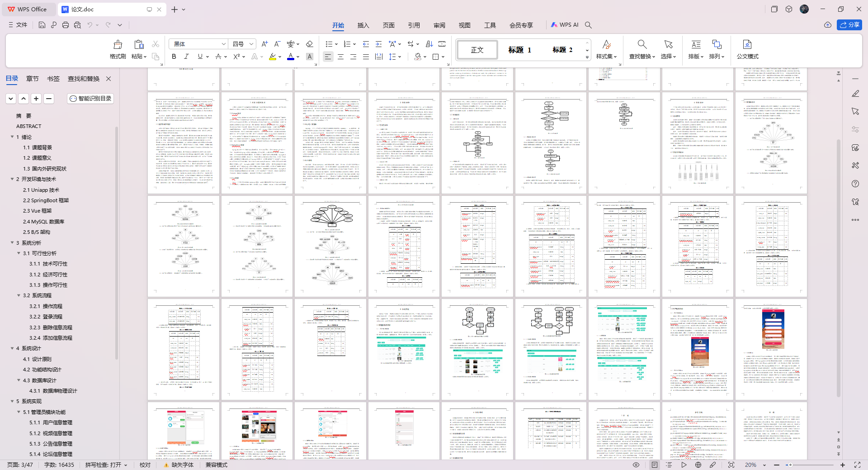Image resolution: width=868 pixels, height=470 pixels.
Task: Clear formatting with the eraser icon
Action: coord(309,44)
